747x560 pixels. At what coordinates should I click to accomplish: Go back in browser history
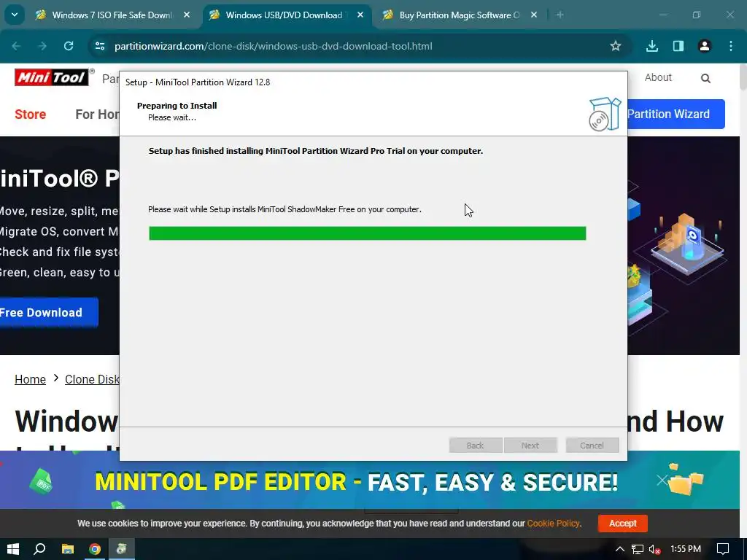(16, 46)
